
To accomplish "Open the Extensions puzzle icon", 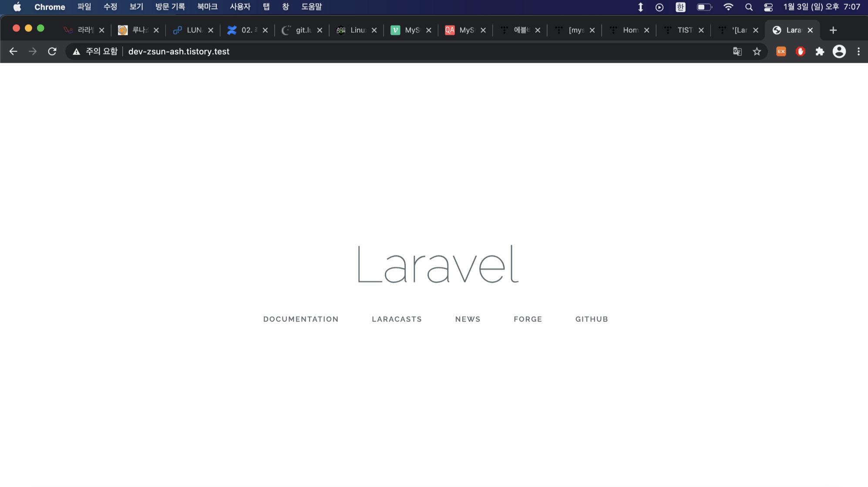I will point(820,51).
